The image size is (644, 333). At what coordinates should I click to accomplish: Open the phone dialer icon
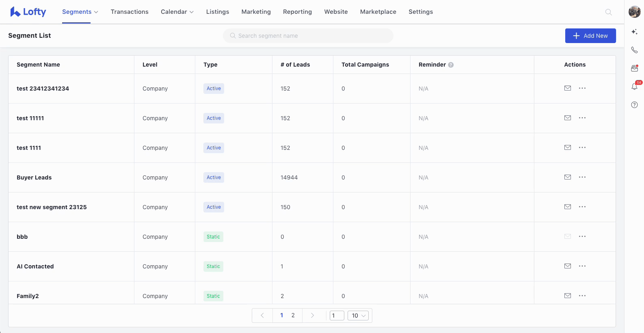tap(634, 50)
